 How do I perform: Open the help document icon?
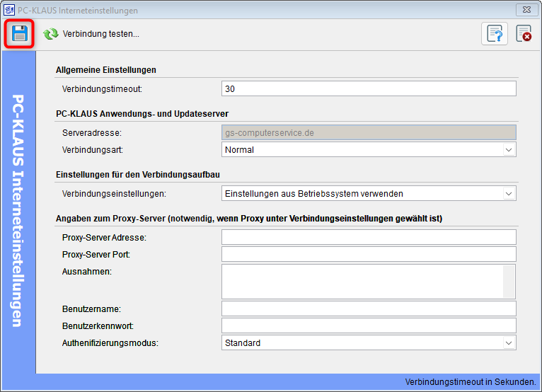pyautogui.click(x=495, y=33)
